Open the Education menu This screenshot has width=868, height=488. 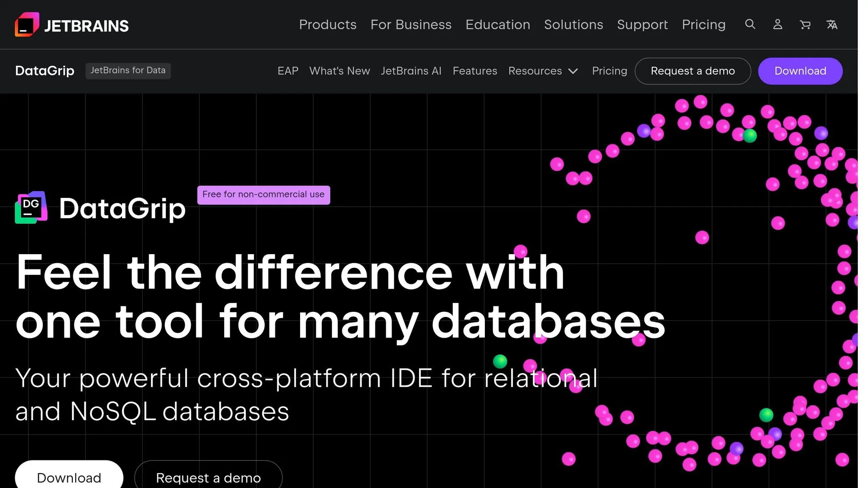498,25
